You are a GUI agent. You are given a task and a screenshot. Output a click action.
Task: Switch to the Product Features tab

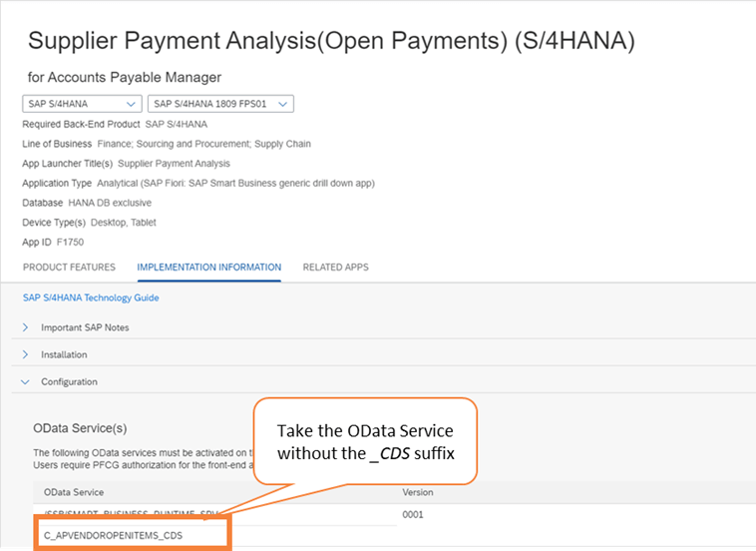pyautogui.click(x=69, y=268)
